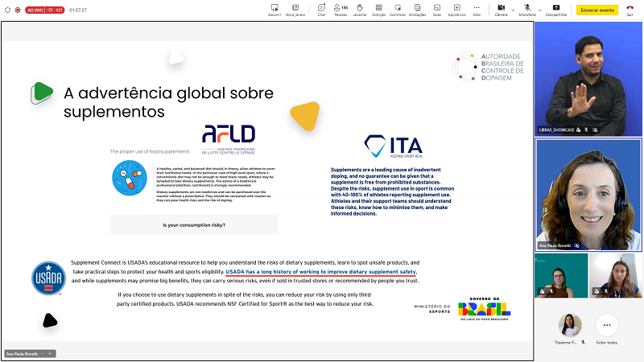Click the red recording indicator icon
The width and height of the screenshot is (644, 362).
[18, 10]
